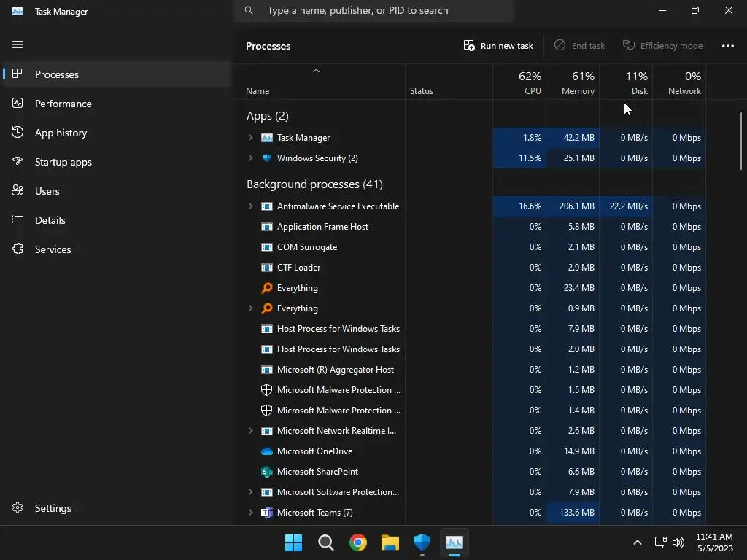The image size is (747, 560).
Task: Open File Explorer from taskbar
Action: [x=390, y=542]
